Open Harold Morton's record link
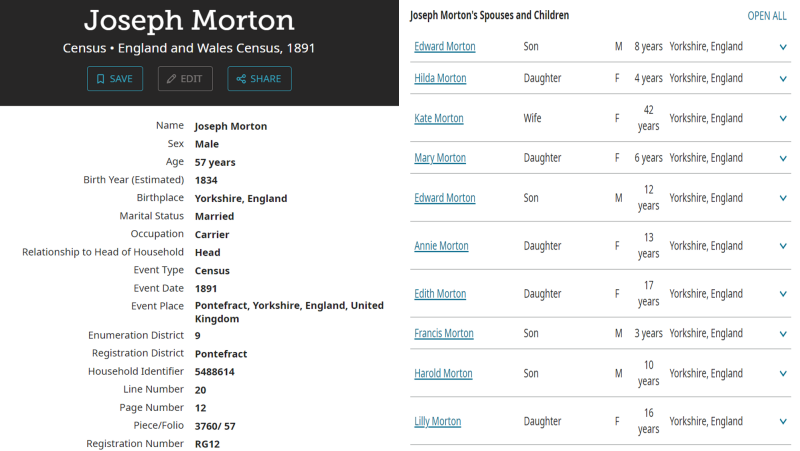This screenshot has height=451, width=800. tap(443, 374)
